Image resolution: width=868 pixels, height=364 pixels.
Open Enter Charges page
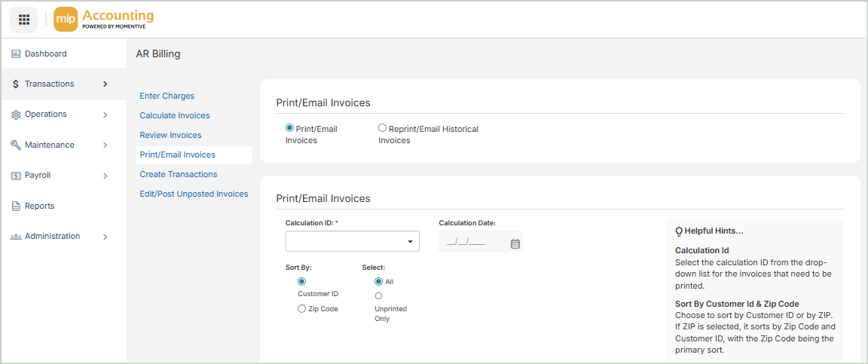tap(167, 96)
